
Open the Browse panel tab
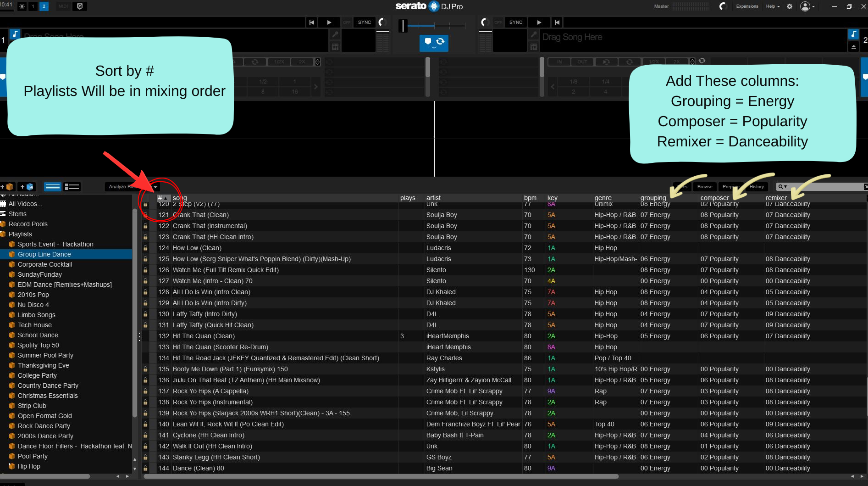coord(705,187)
